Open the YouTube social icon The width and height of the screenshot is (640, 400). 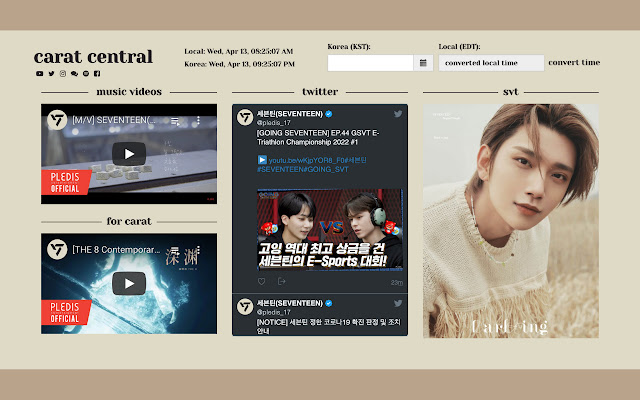click(39, 73)
